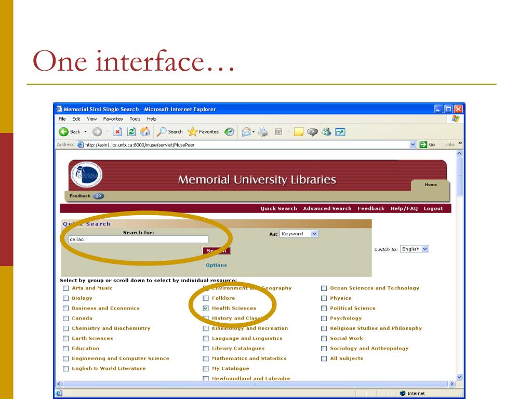Open the History clock icon
This screenshot has height=399, width=532.
[x=229, y=131]
